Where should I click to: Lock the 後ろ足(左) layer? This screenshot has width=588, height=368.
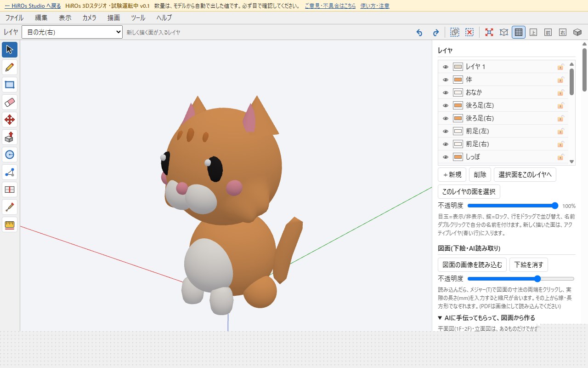coord(560,105)
